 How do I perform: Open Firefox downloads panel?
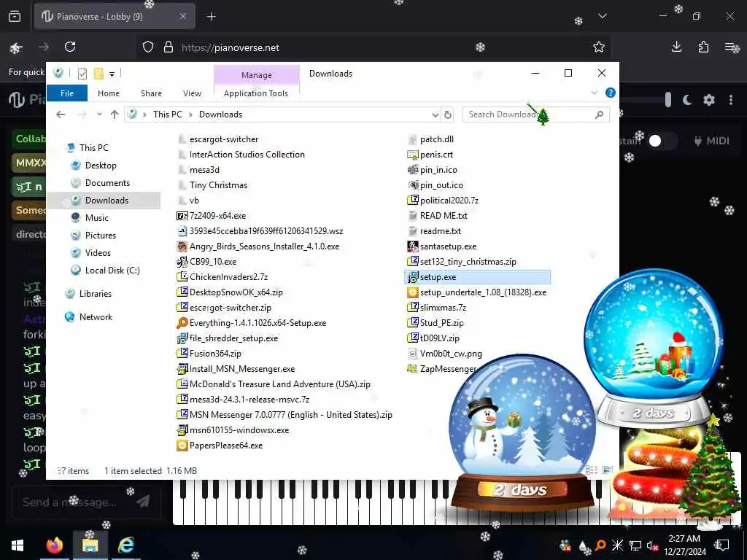click(x=676, y=47)
